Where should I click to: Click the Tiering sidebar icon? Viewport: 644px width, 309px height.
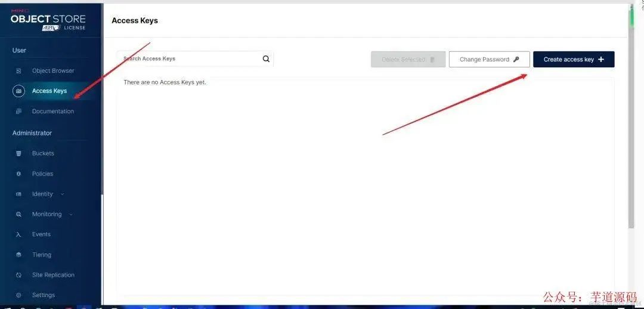[x=18, y=255]
